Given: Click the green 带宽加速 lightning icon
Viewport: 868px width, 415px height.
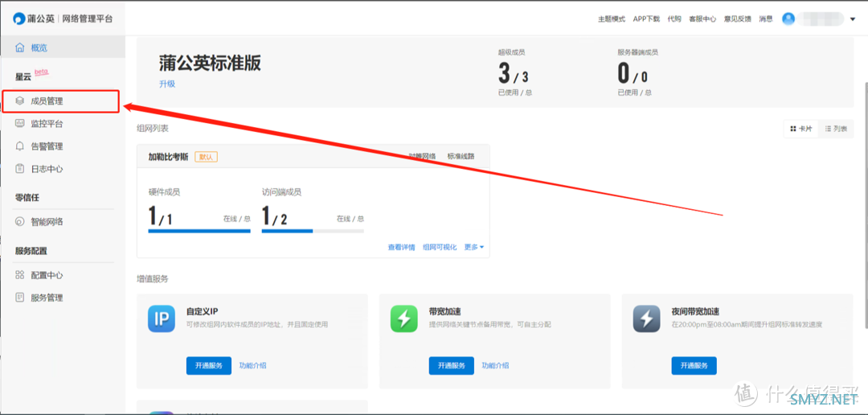Looking at the screenshot, I should tap(404, 318).
